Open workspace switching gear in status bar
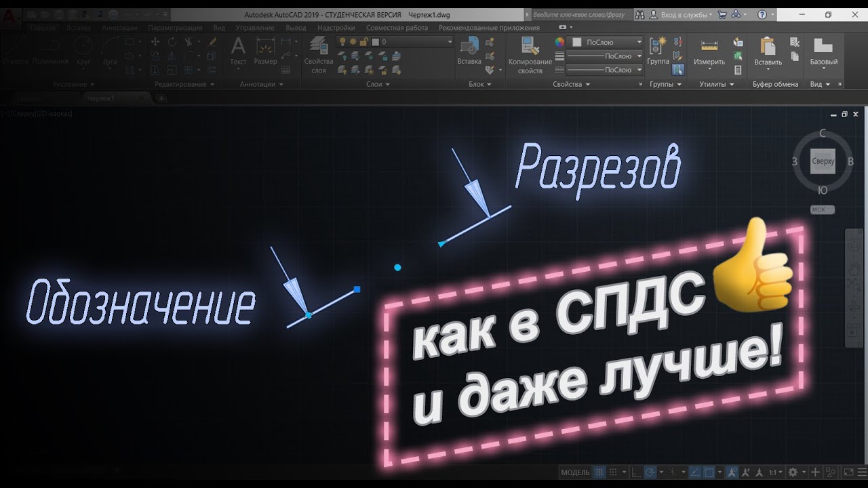Screen dimensions: 868x488 pos(793,472)
